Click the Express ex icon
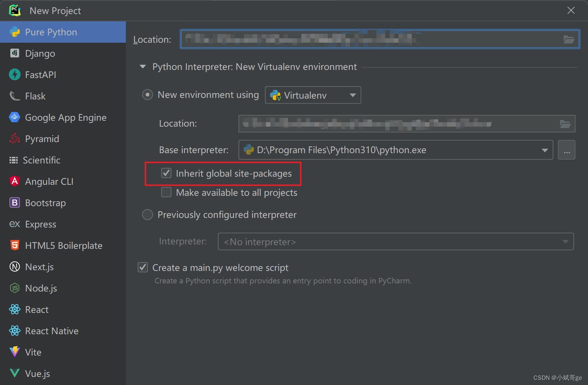The image size is (588, 385). (x=15, y=224)
